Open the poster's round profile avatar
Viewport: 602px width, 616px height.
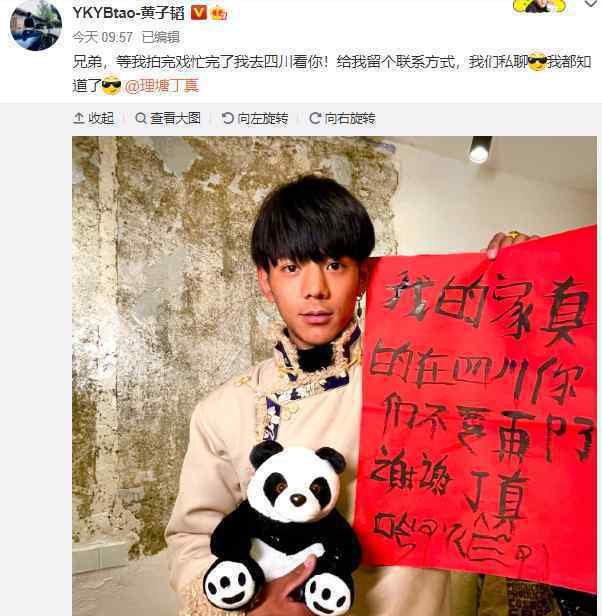36,25
